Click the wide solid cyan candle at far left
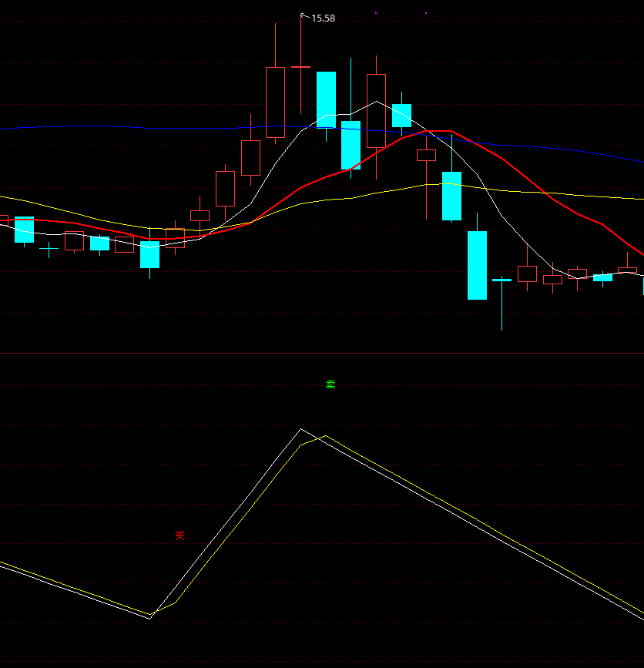Image resolution: width=644 pixels, height=668 pixels. pyautogui.click(x=25, y=230)
